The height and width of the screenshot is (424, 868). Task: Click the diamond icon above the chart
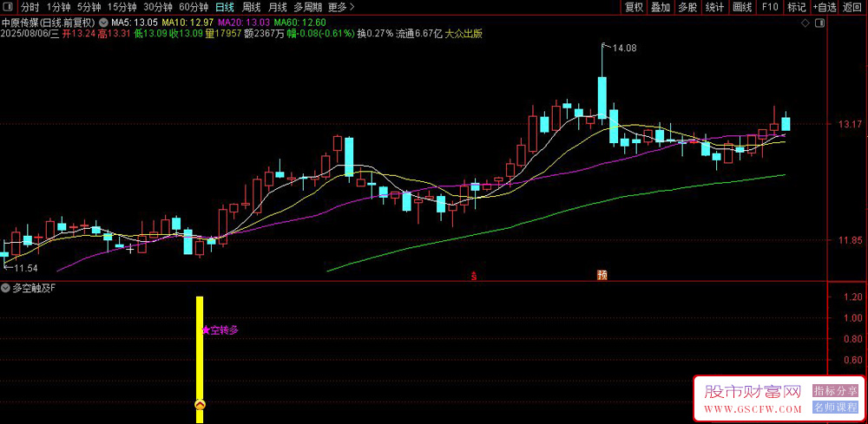click(x=806, y=23)
